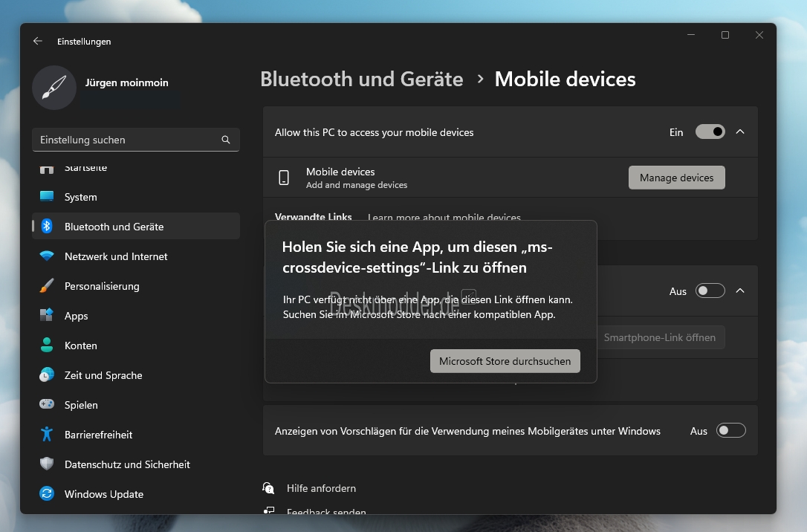Open System settings category
The width and height of the screenshot is (807, 532).
click(x=136, y=197)
